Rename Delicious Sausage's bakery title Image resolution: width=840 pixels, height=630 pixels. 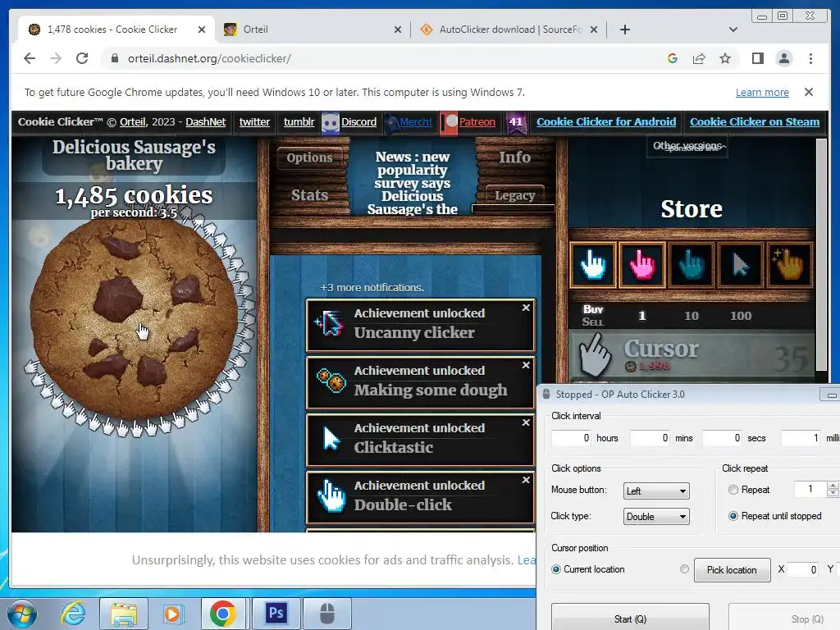tap(134, 155)
